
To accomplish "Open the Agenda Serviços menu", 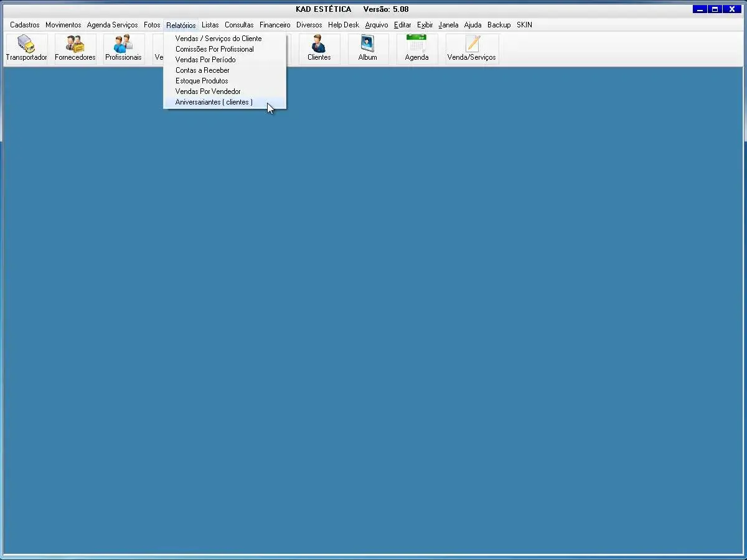I will [112, 25].
